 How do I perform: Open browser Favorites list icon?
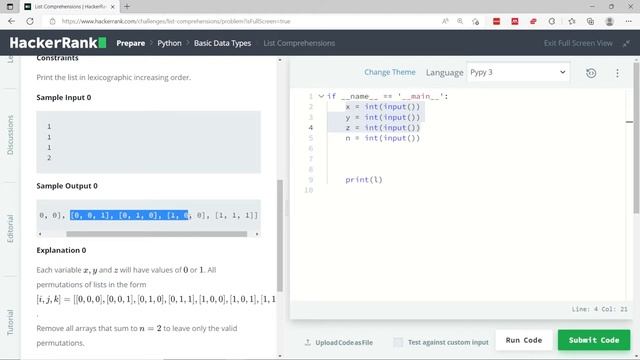click(x=572, y=21)
